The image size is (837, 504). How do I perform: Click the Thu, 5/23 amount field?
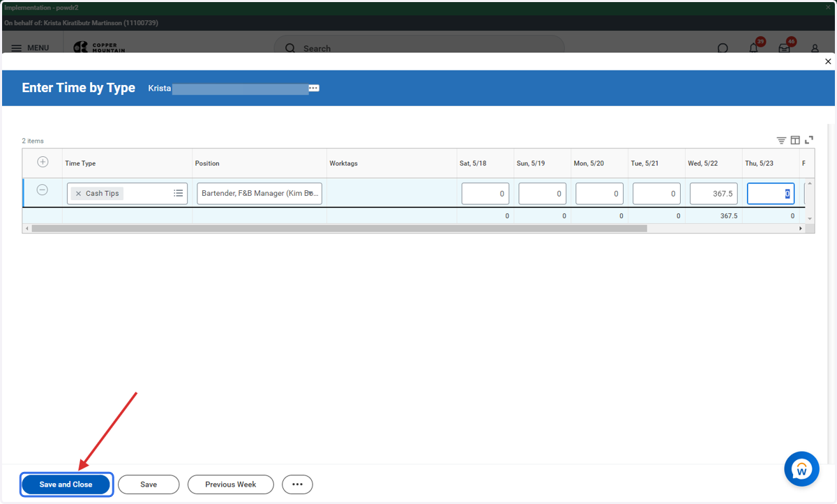point(771,193)
